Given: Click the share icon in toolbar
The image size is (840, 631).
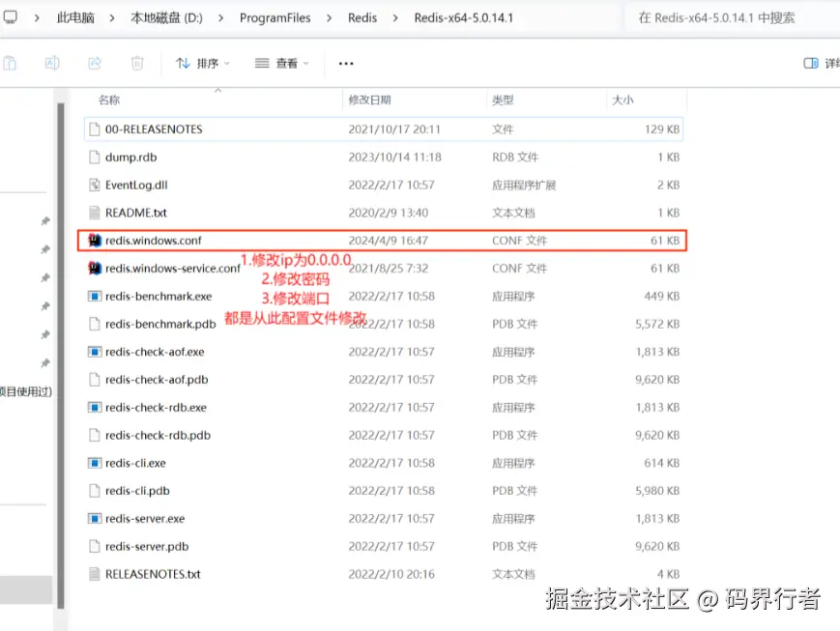Looking at the screenshot, I should (95, 63).
